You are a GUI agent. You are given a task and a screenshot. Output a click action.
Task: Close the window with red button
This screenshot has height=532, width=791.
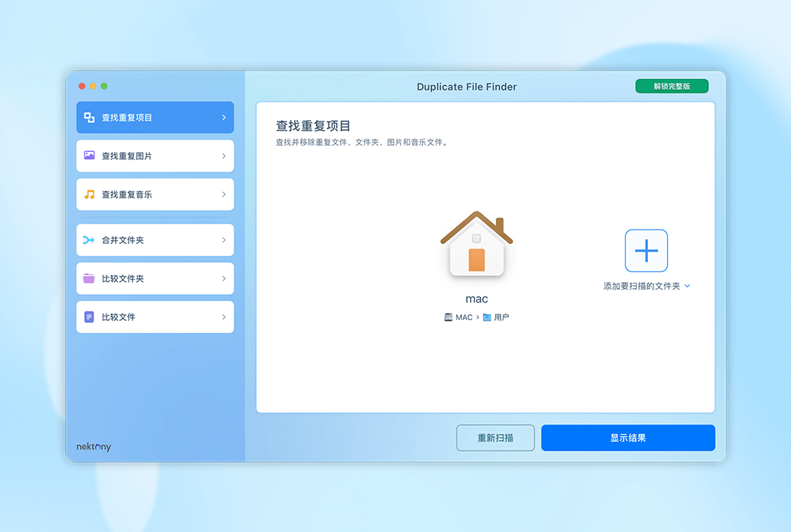point(81,86)
